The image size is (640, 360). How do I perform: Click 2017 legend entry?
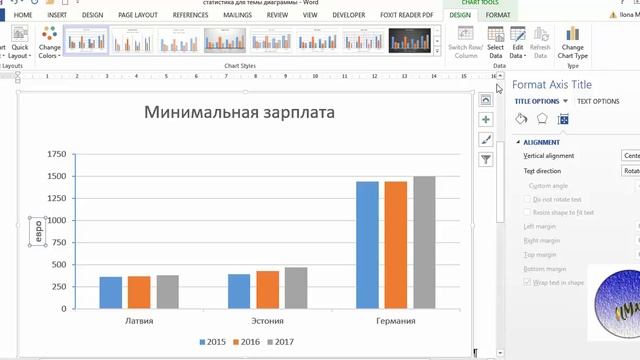click(x=280, y=342)
